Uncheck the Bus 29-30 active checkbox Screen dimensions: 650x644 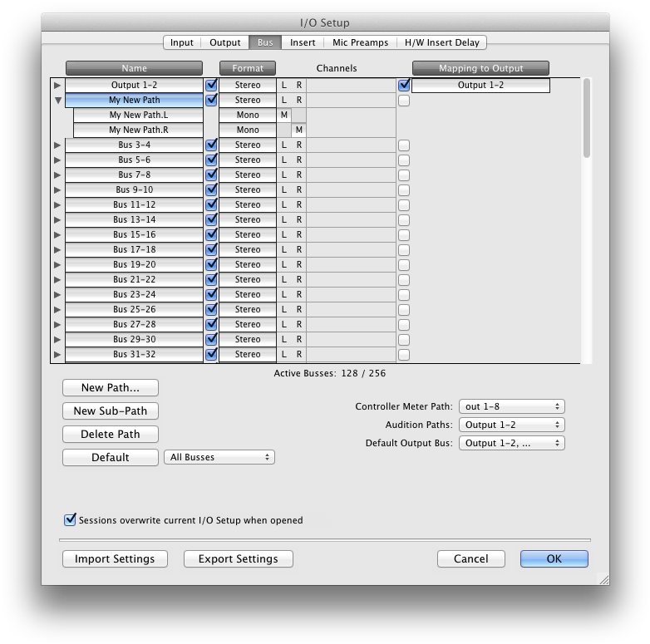click(211, 339)
